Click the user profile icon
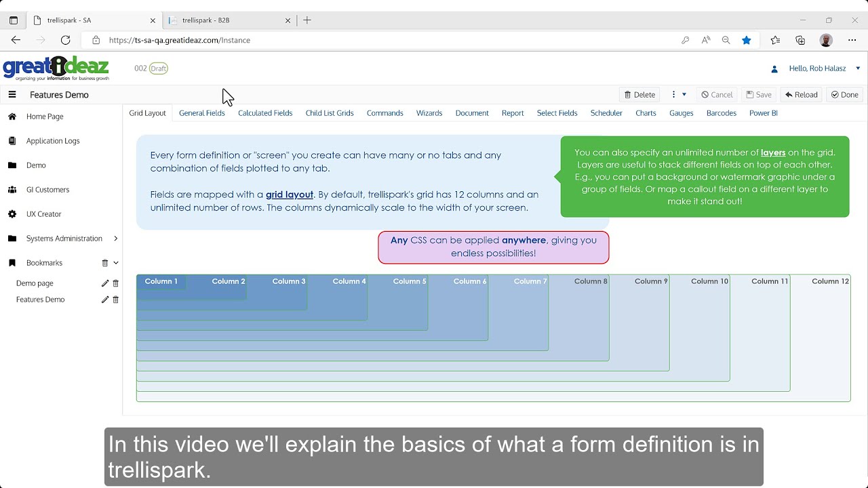The image size is (868, 488). point(774,68)
